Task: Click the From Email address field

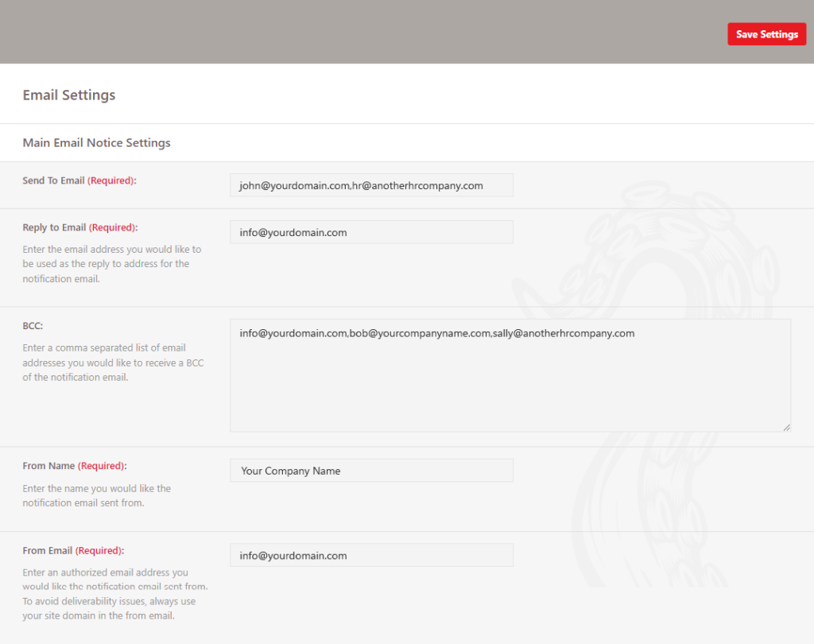Action: pyautogui.click(x=371, y=555)
